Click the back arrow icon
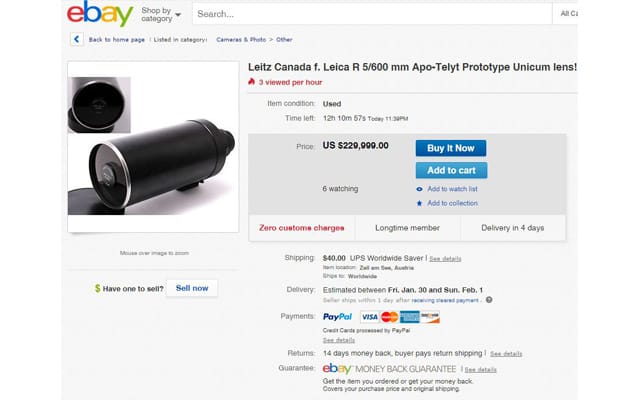Screen dimensions: 640x400 pos(77,39)
